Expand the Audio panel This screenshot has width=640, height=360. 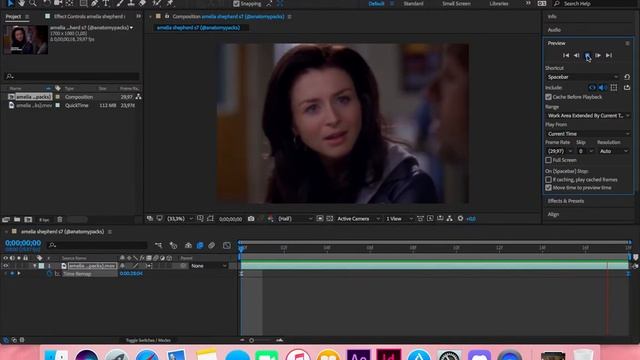[x=554, y=30]
